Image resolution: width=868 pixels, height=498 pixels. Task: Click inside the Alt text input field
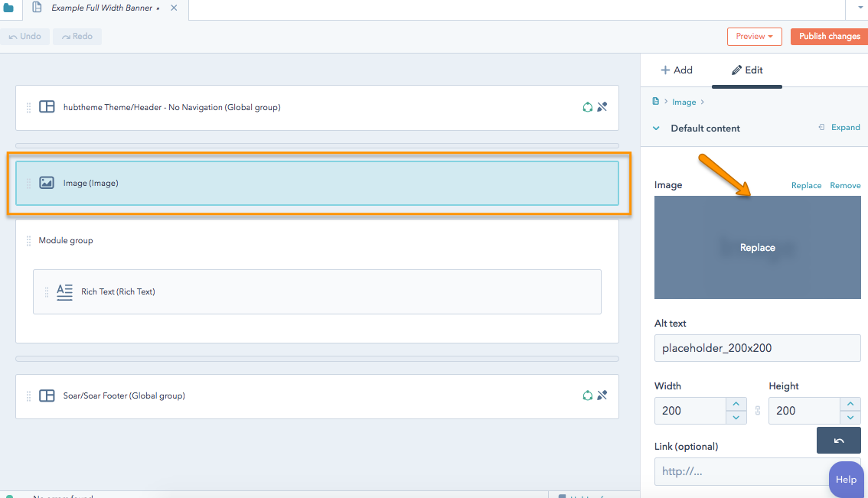coord(757,348)
